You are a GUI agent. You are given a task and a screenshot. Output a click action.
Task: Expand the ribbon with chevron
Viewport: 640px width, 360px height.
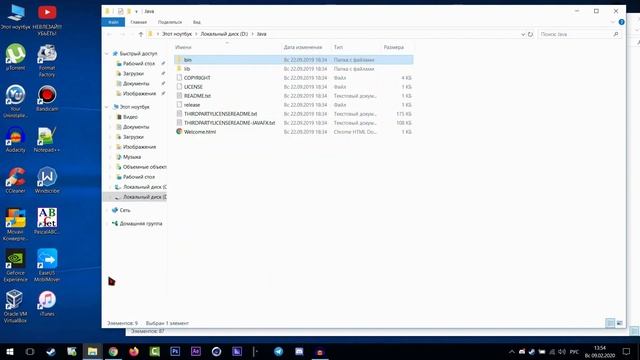(x=613, y=22)
